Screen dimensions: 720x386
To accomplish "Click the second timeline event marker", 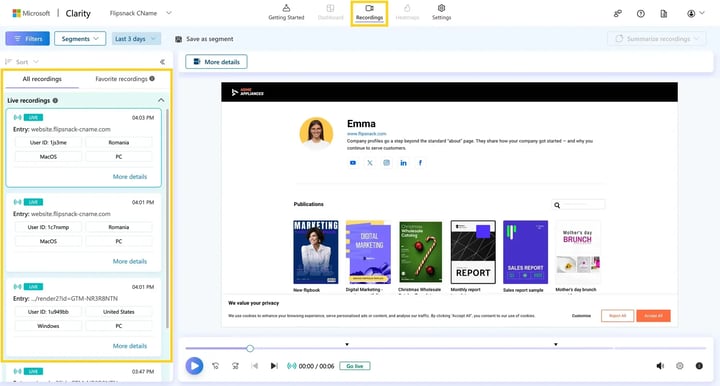I will pyautogui.click(x=556, y=344).
